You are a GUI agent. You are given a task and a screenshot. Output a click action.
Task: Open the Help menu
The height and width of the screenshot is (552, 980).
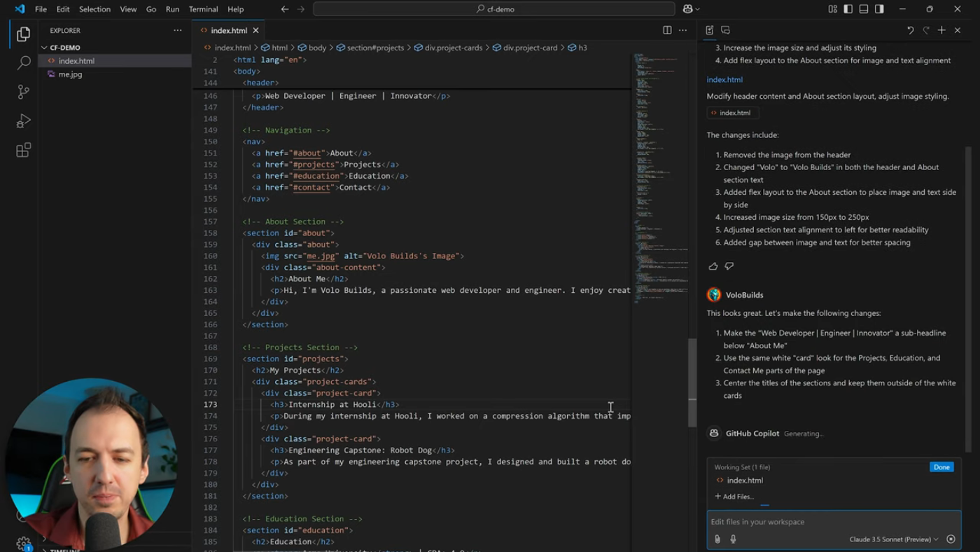[236, 9]
